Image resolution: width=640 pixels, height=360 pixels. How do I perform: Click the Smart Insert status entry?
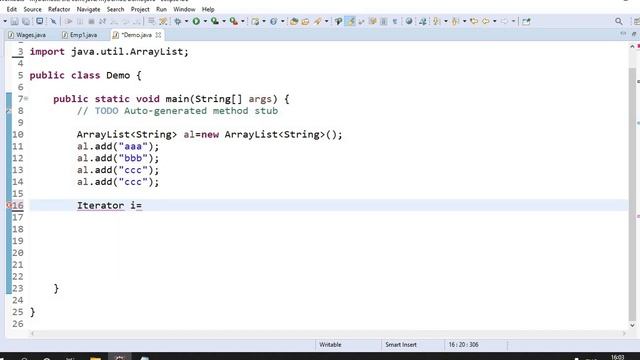tap(401, 345)
